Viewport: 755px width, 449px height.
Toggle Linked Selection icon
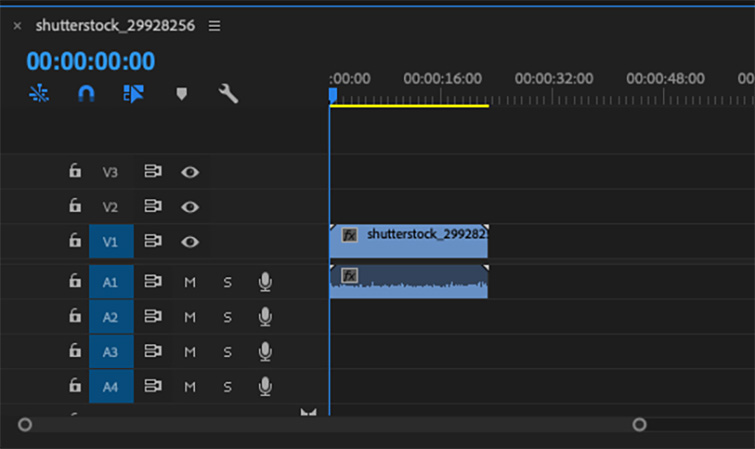[134, 94]
